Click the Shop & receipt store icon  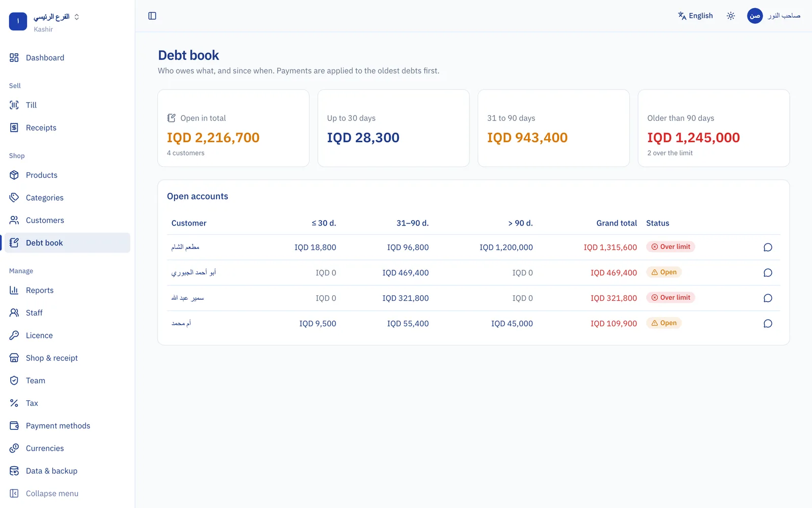click(x=14, y=358)
